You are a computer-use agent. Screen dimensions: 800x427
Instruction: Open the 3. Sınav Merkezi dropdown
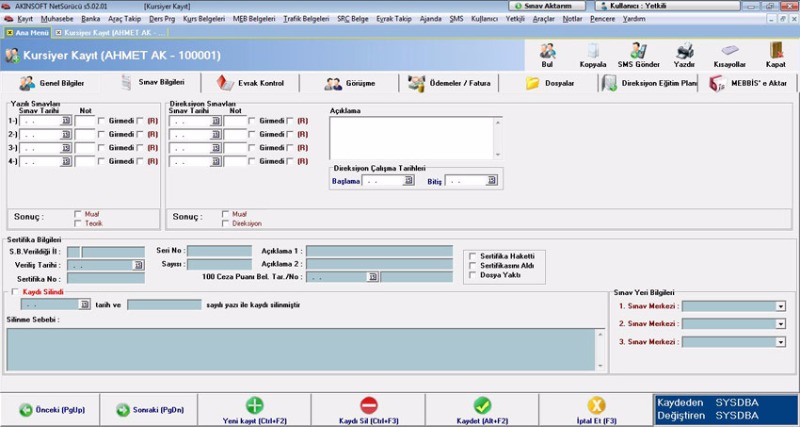(x=780, y=342)
